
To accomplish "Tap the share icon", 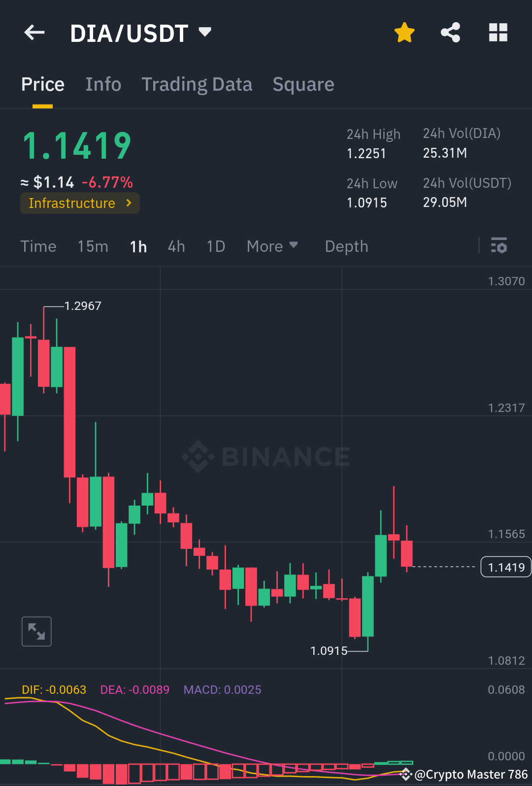I will click(x=450, y=32).
